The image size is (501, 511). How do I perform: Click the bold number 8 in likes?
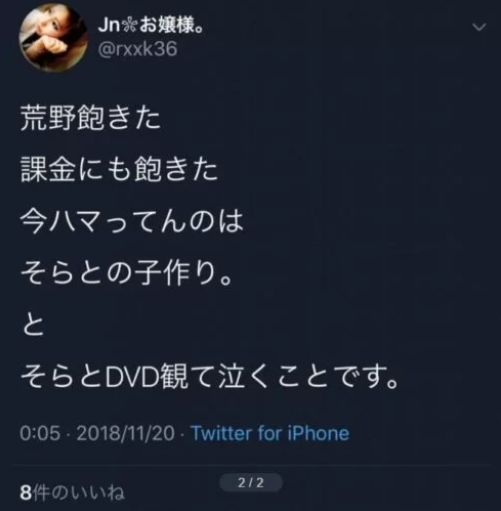click(25, 493)
